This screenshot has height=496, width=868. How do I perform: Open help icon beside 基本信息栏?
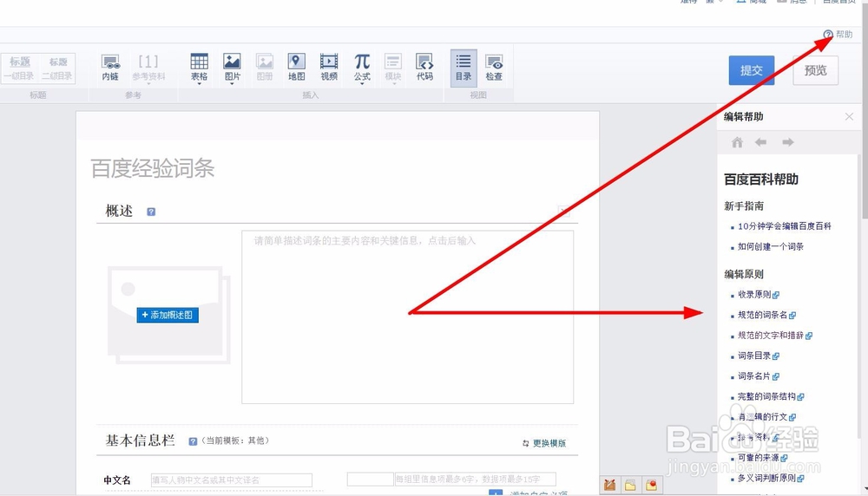coord(193,441)
